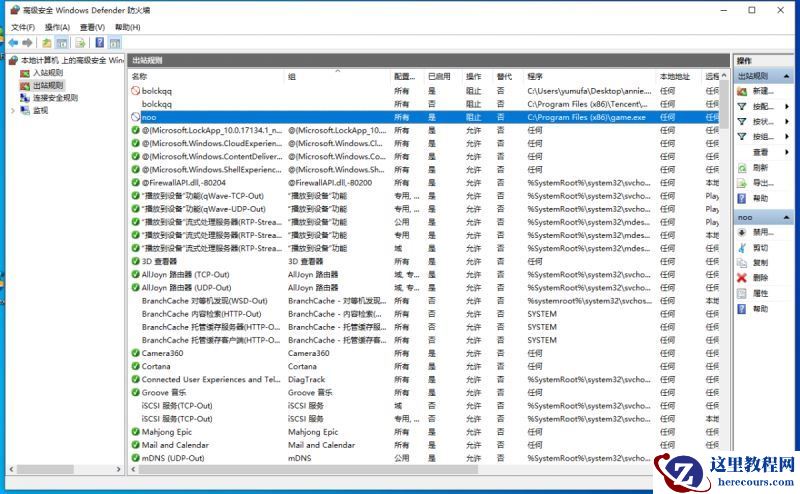Click the green check icon for 3D 查看器
The height and width of the screenshot is (494, 800).
tap(135, 261)
